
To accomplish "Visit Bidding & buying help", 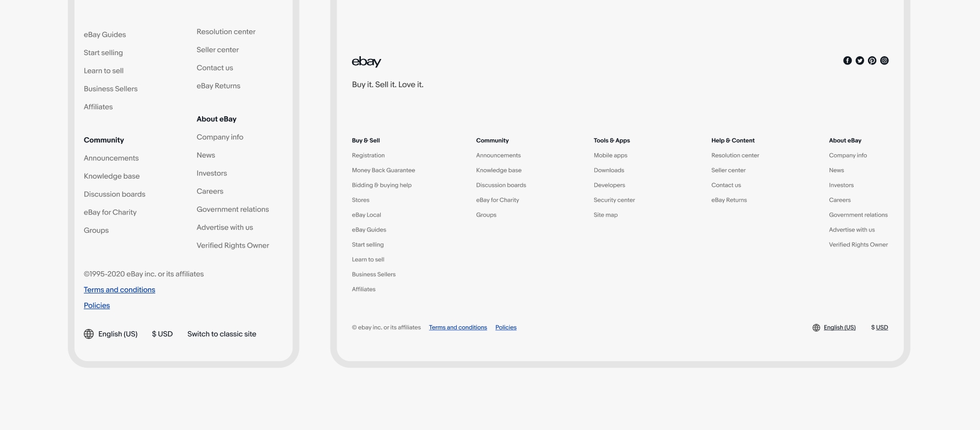I will 382,185.
